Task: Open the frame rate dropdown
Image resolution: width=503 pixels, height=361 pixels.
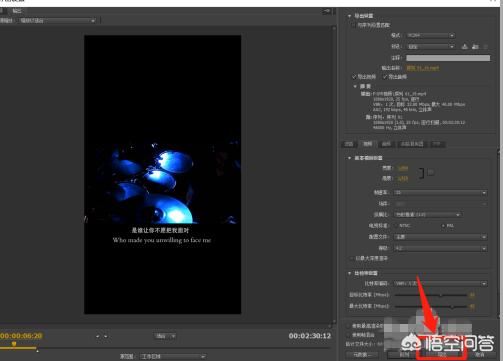Action: pos(440,193)
